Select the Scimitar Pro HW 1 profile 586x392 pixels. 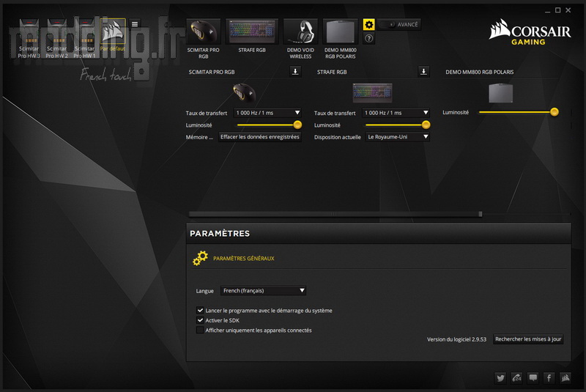click(84, 39)
